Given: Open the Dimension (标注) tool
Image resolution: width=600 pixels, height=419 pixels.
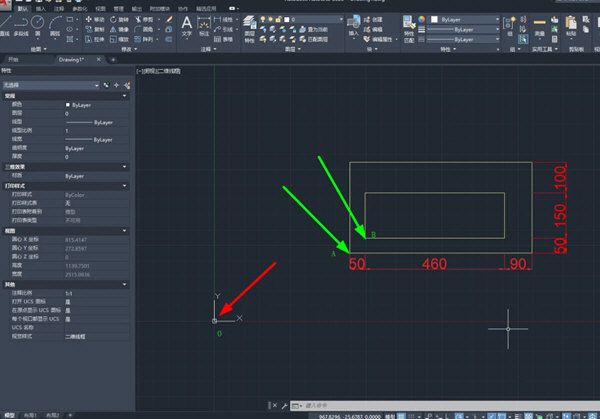Looking at the screenshot, I should (x=204, y=26).
